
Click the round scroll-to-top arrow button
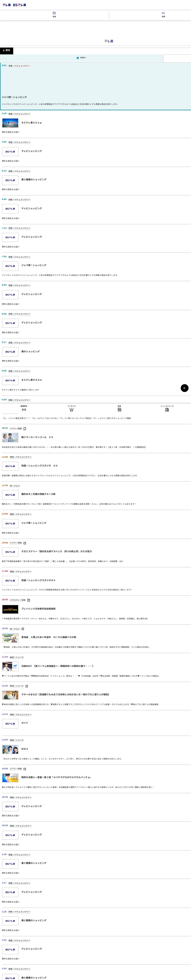(x=184, y=388)
